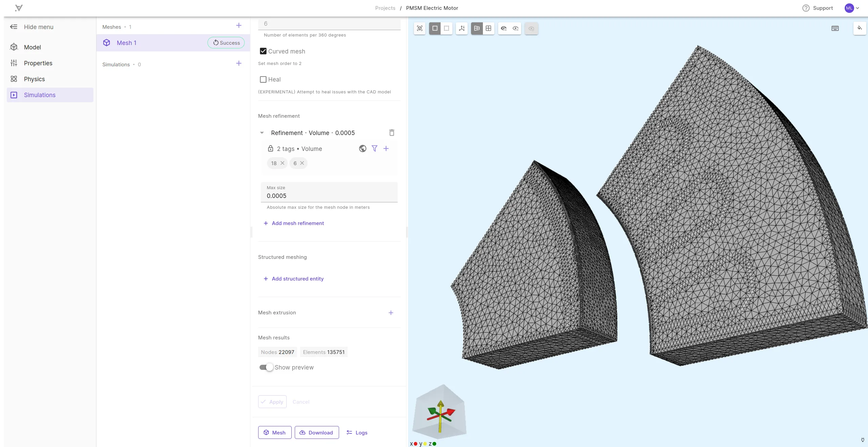The width and height of the screenshot is (868, 447).
Task: Click the Max size input field
Action: [x=329, y=192]
